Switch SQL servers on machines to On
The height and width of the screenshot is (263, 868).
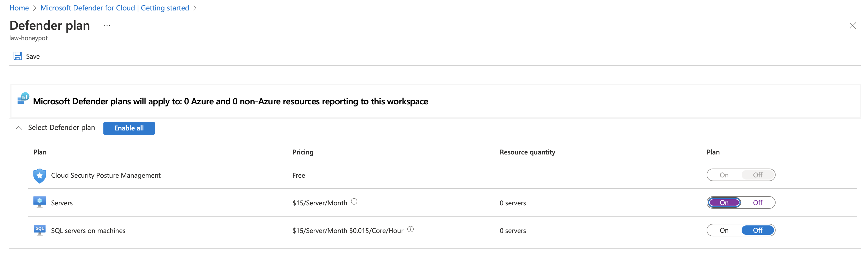coord(724,230)
